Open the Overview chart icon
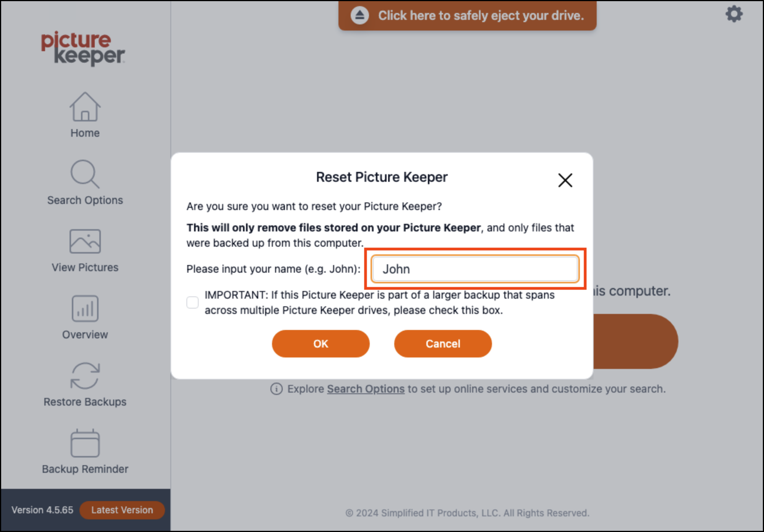The height and width of the screenshot is (532, 764). (x=85, y=309)
